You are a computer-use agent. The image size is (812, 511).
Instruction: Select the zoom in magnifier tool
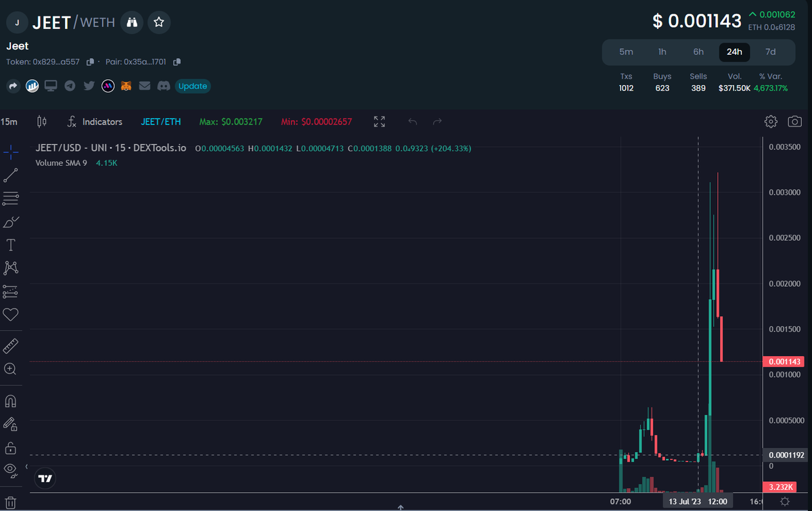click(x=11, y=369)
